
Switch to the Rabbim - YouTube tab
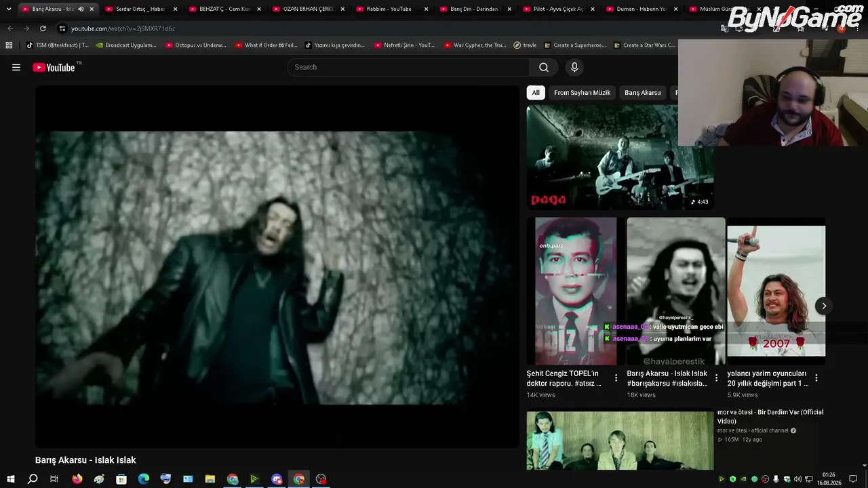(x=392, y=9)
